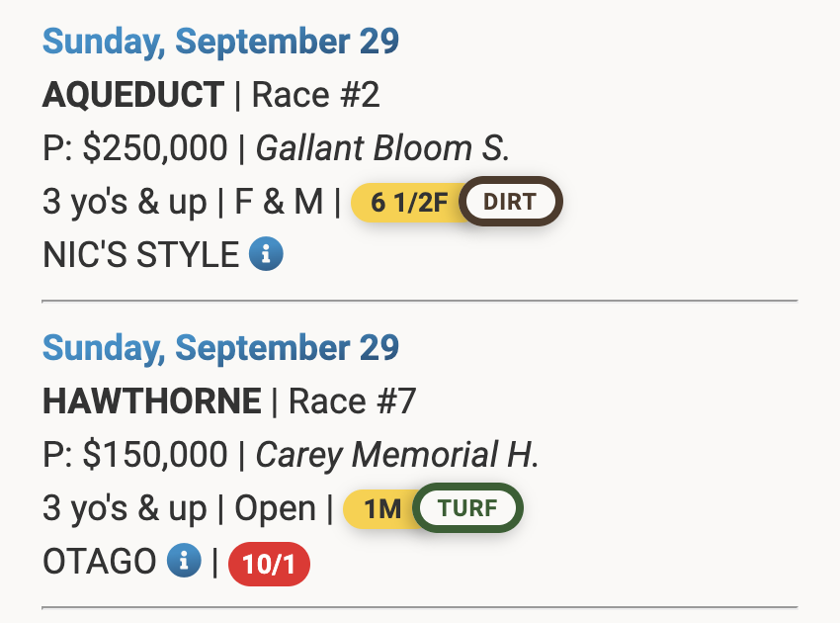Select the red 10/1 odds badge
Screen dimensions: 840x623
[x=269, y=564]
